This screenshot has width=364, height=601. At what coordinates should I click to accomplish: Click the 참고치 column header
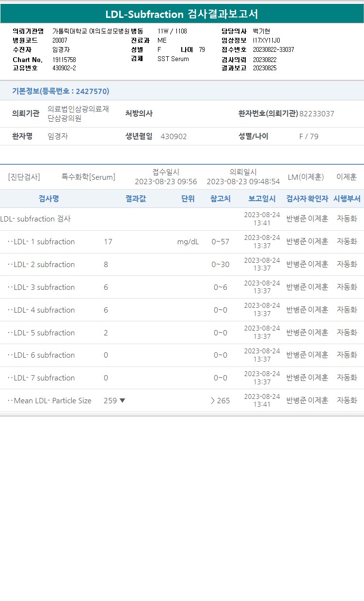click(x=221, y=199)
